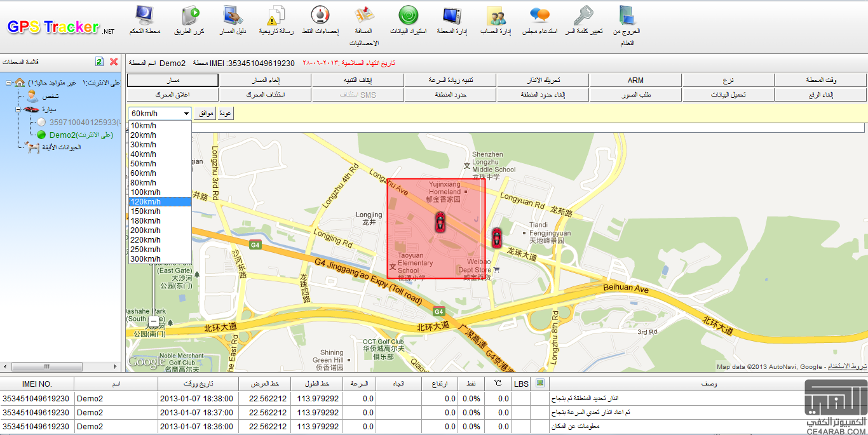Collapse the root station tree node
The image size is (868, 435).
(x=9, y=83)
